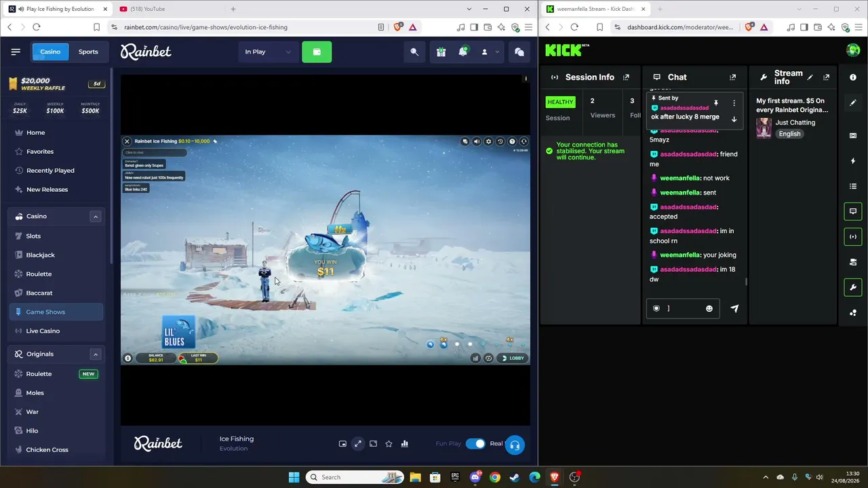Image resolution: width=868 pixels, height=488 pixels.
Task: Pop out the Chat panel
Action: (x=732, y=77)
